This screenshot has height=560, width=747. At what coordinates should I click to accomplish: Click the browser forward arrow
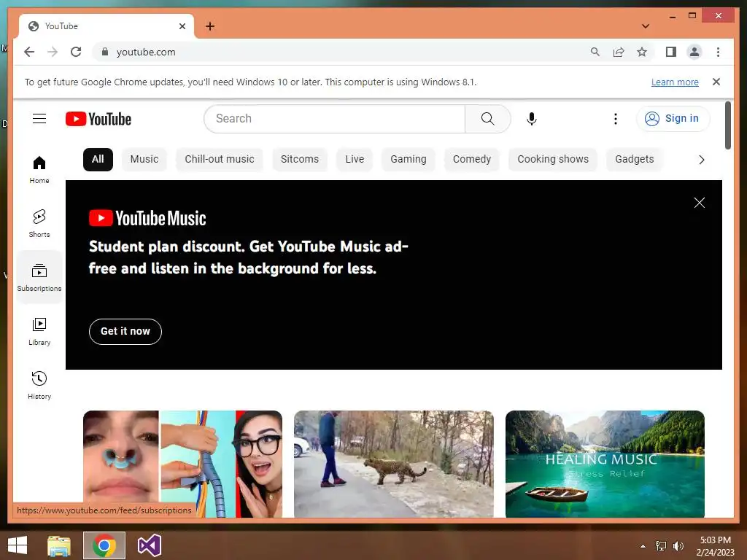point(53,52)
